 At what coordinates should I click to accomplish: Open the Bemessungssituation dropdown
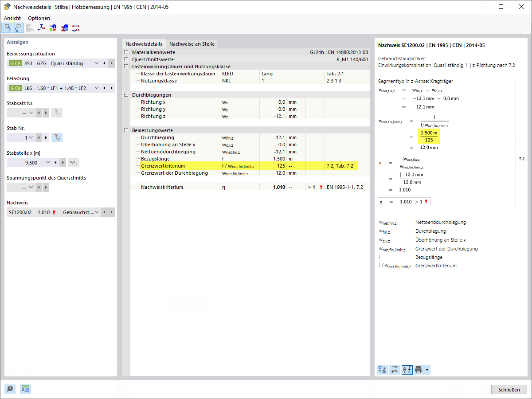click(97, 63)
